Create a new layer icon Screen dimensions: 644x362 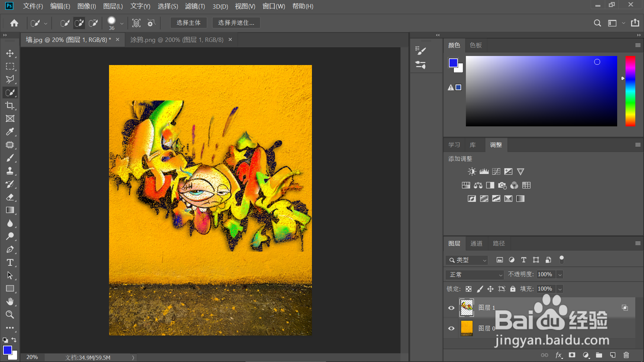(x=612, y=355)
